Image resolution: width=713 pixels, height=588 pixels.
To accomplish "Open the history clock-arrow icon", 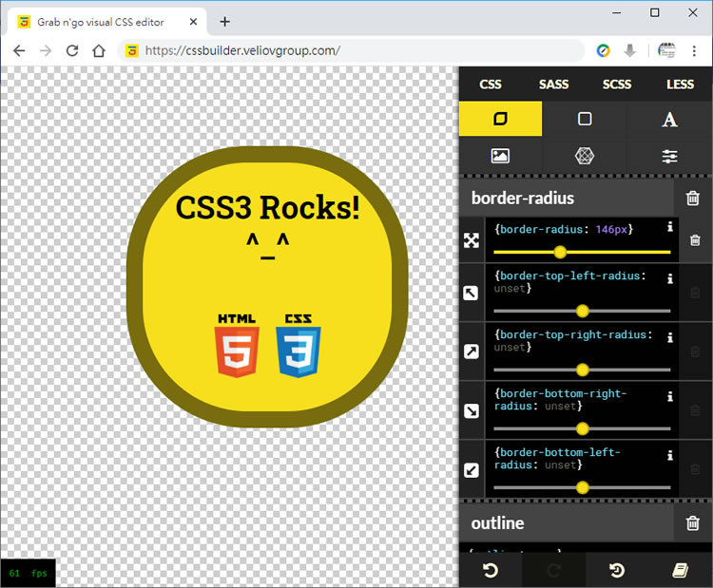I will coord(617,570).
